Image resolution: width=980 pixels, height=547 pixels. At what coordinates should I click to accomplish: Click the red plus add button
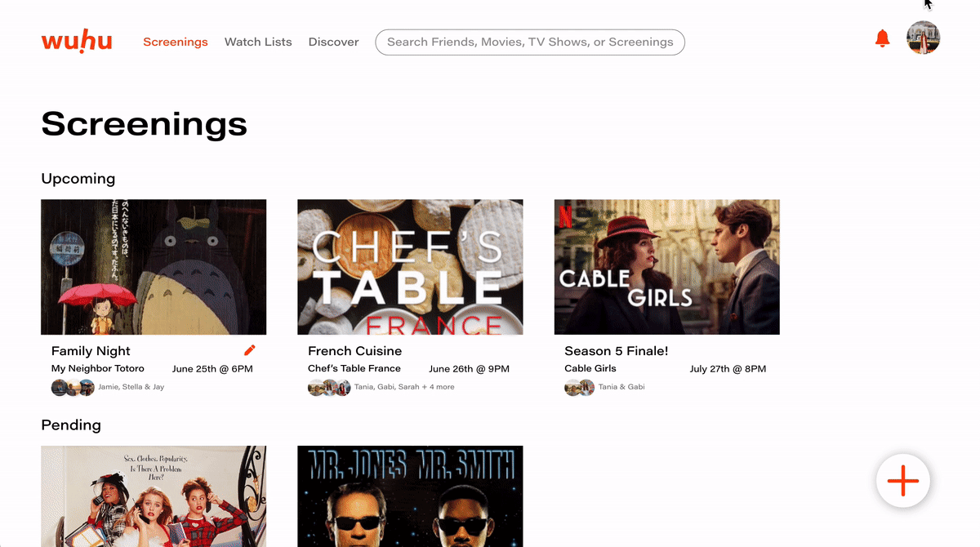902,481
